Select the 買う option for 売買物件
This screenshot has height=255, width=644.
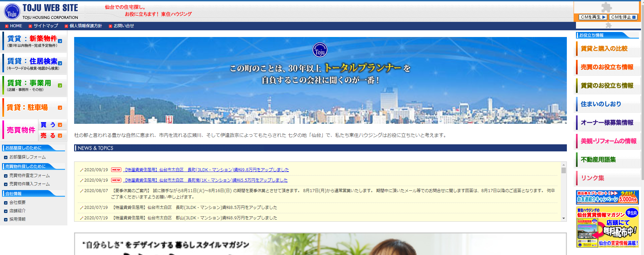[x=53, y=125]
